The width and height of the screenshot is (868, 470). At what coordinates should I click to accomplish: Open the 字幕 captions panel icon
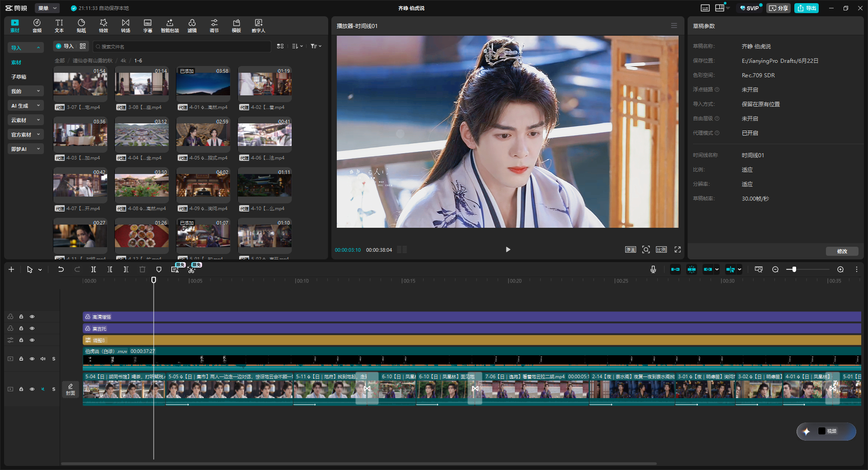(x=148, y=26)
